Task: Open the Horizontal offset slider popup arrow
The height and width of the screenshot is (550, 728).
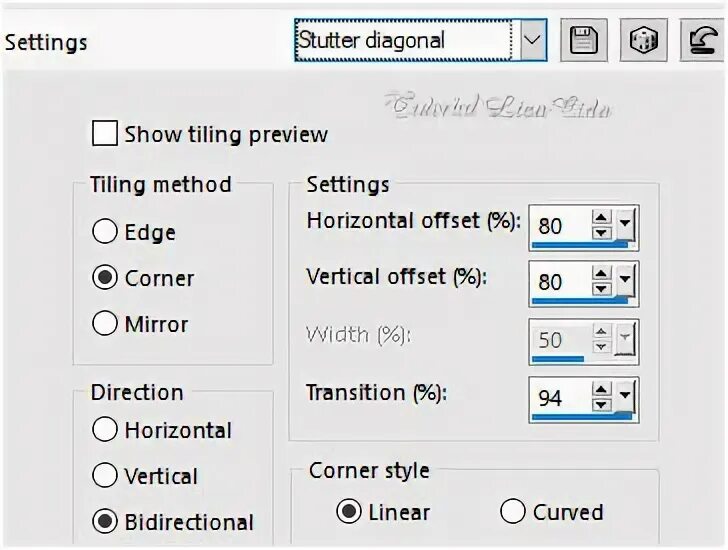Action: click(x=625, y=224)
